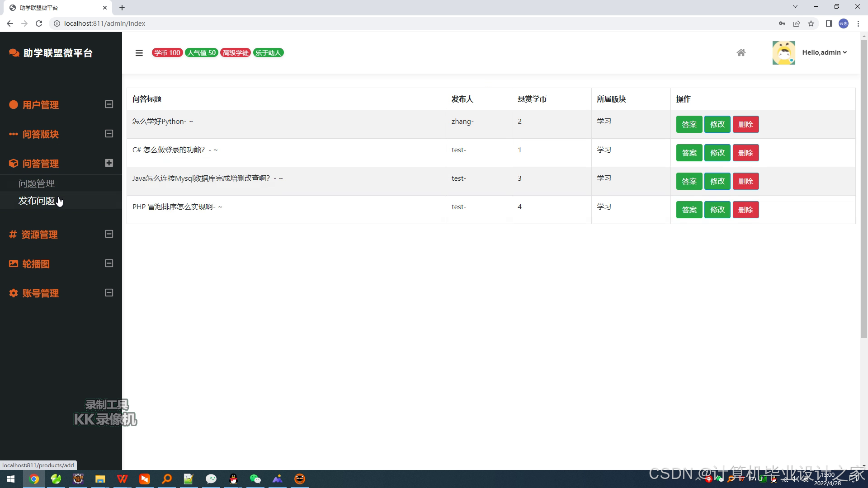Image resolution: width=868 pixels, height=488 pixels.
Task: Toggle the 轮播图 section expander
Action: pos(109,263)
